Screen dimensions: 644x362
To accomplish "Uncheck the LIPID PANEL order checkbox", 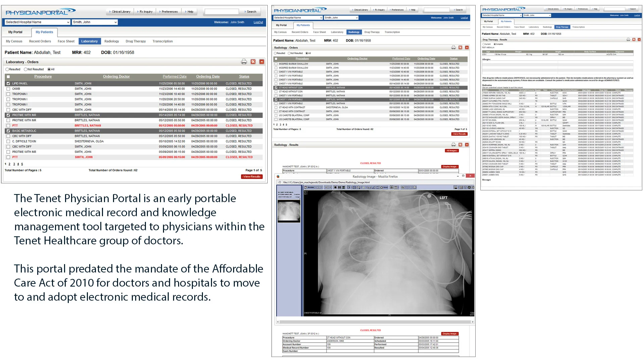I will (x=8, y=83).
